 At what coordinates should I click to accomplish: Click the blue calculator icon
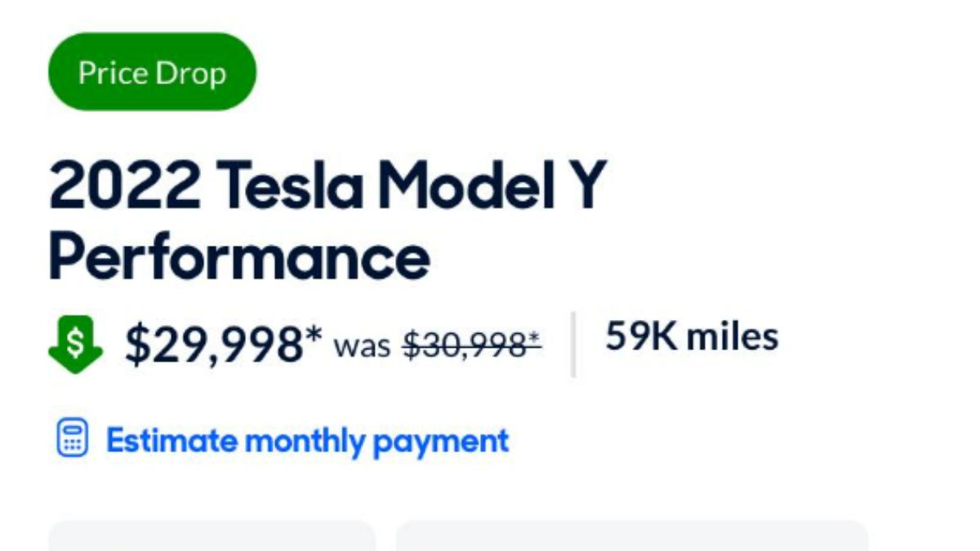click(72, 439)
